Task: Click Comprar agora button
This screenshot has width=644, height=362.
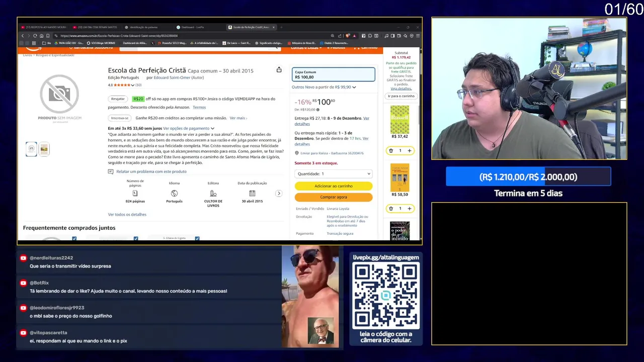Action: (334, 197)
